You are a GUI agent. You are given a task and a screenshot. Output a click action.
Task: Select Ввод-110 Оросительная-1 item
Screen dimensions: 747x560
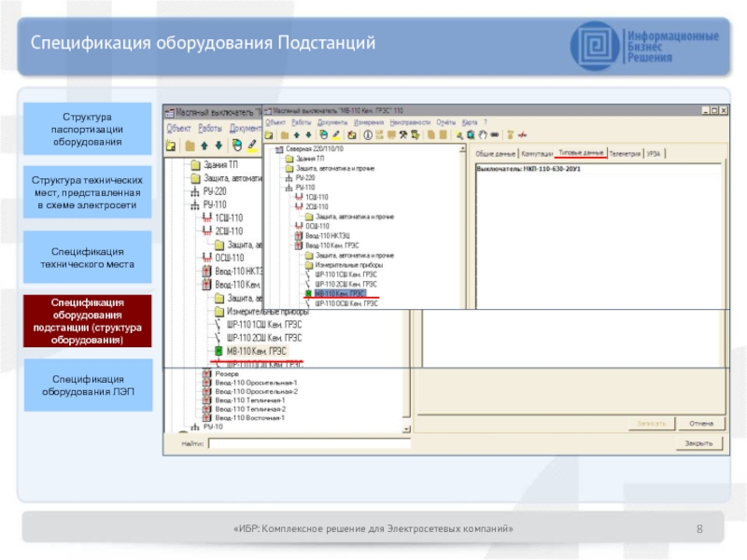coord(256,383)
